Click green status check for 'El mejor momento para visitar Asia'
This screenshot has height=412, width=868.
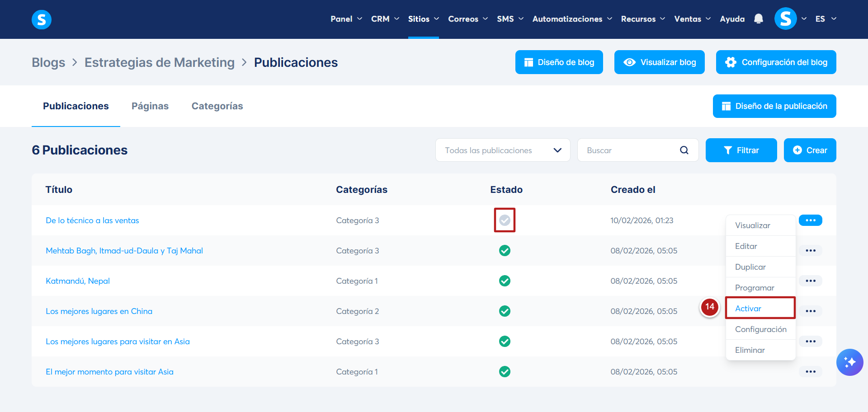(505, 372)
